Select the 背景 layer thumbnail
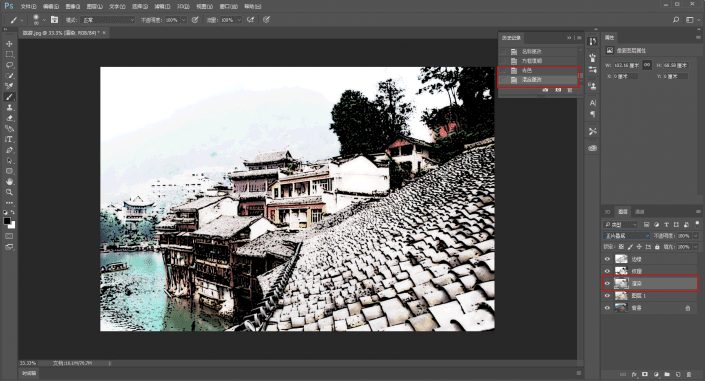Viewport: 705px width, 381px height. point(621,308)
